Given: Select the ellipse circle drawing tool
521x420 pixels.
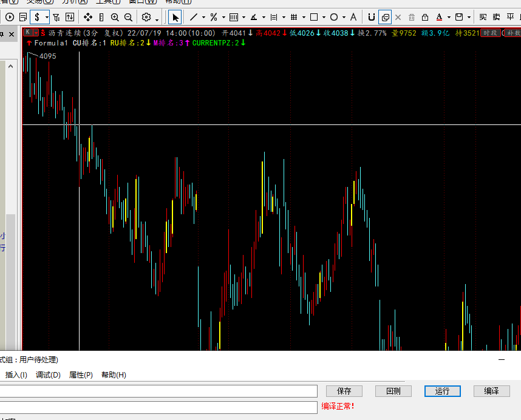Looking at the screenshot, I should [334, 17].
